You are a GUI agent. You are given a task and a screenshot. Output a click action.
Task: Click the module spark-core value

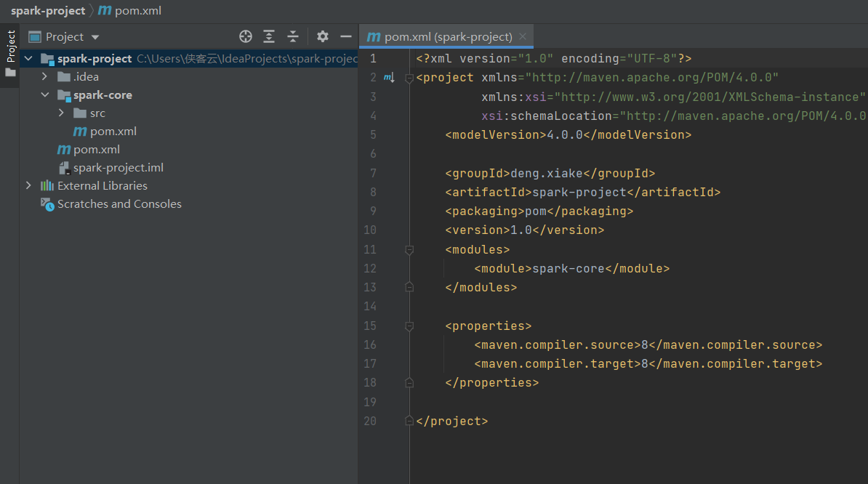(568, 268)
